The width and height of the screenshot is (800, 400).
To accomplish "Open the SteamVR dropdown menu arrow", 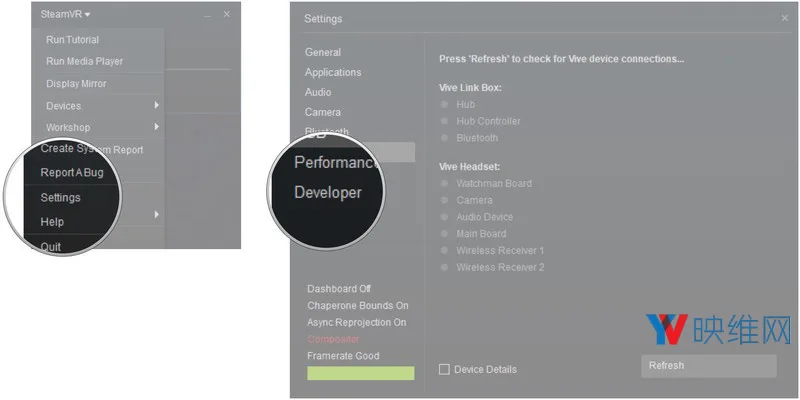I will pos(87,15).
